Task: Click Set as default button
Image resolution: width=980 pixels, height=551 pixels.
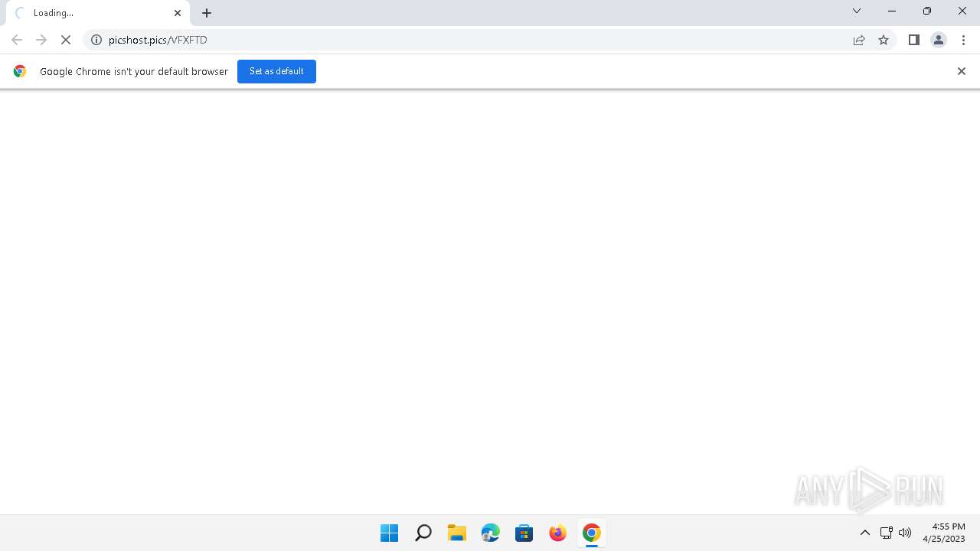Action: (276, 71)
